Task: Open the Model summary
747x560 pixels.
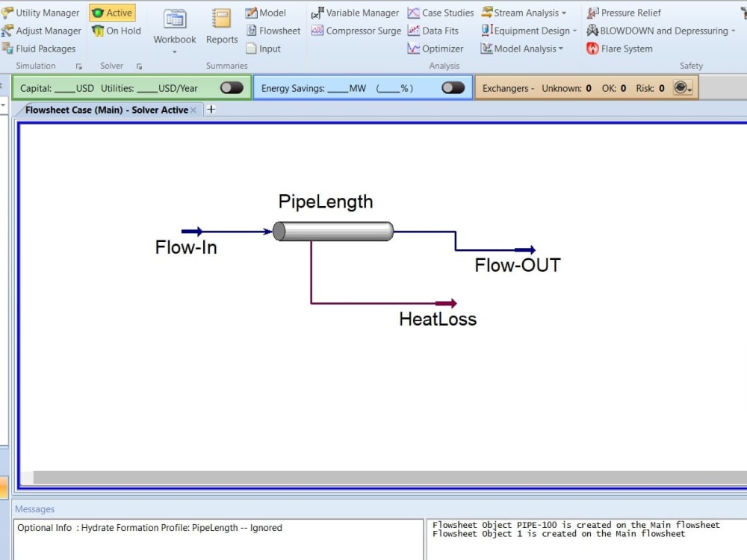Action: [x=266, y=13]
